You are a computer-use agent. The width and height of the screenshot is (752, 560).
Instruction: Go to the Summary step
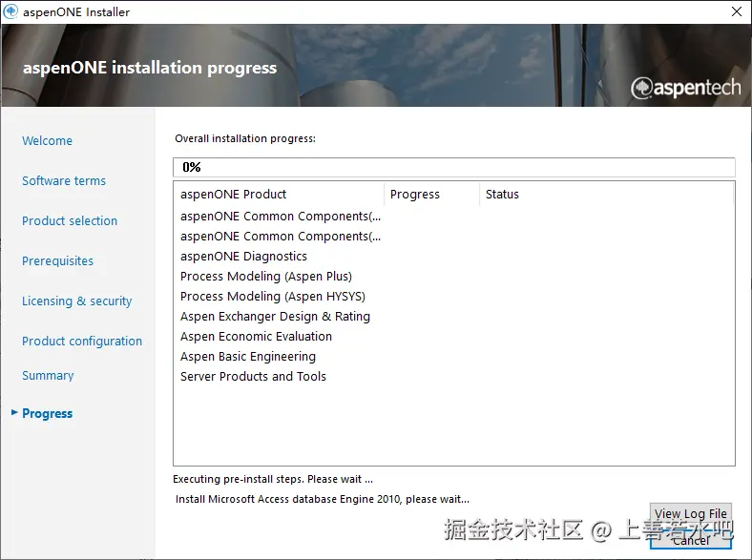tap(48, 376)
